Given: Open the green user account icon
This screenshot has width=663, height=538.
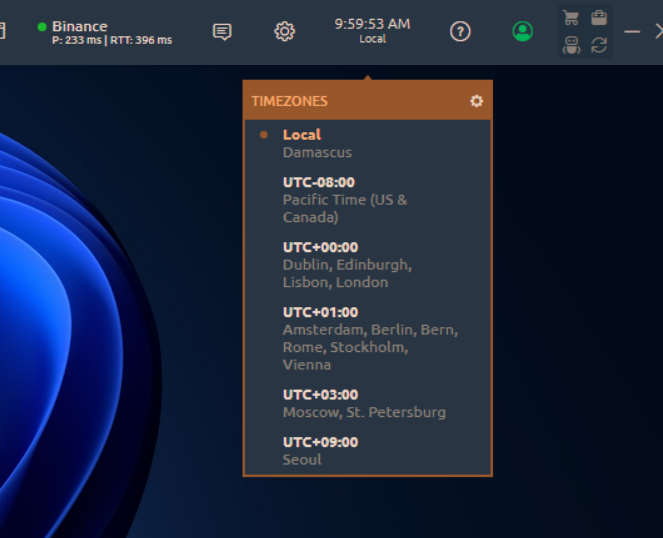Looking at the screenshot, I should [x=522, y=32].
